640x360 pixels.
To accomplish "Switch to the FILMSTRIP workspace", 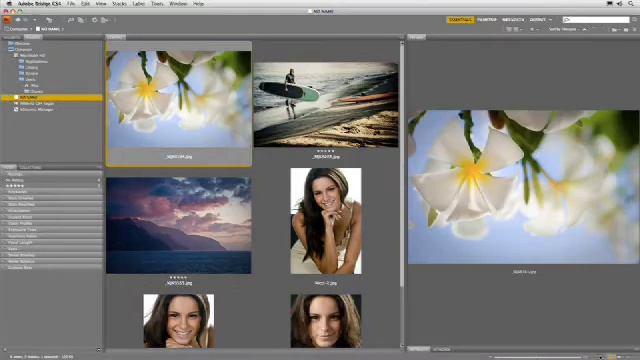I will pyautogui.click(x=487, y=20).
